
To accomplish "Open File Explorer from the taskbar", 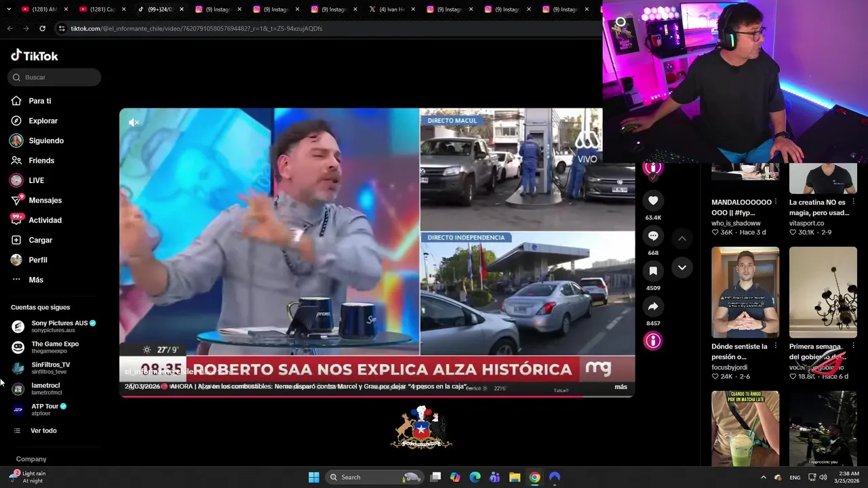I will pyautogui.click(x=515, y=477).
